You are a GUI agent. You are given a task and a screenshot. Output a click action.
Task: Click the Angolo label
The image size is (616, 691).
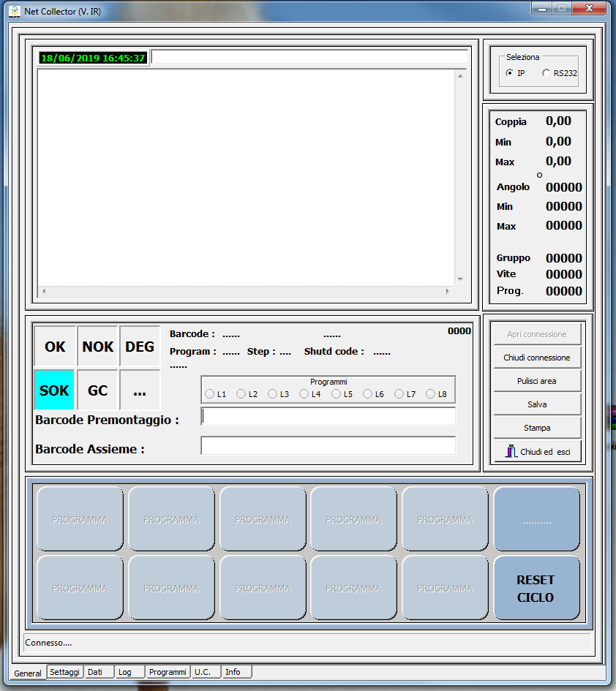(513, 187)
